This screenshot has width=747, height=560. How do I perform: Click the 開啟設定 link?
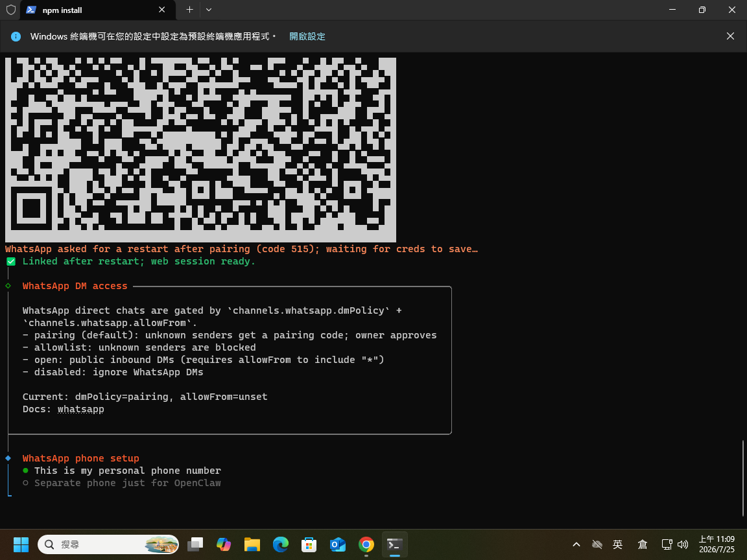pyautogui.click(x=307, y=36)
